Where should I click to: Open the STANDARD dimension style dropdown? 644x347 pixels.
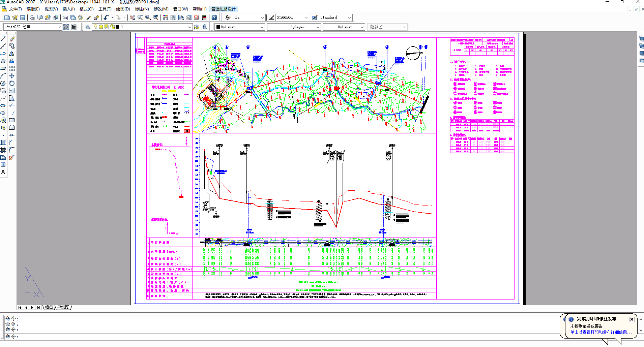(306, 18)
